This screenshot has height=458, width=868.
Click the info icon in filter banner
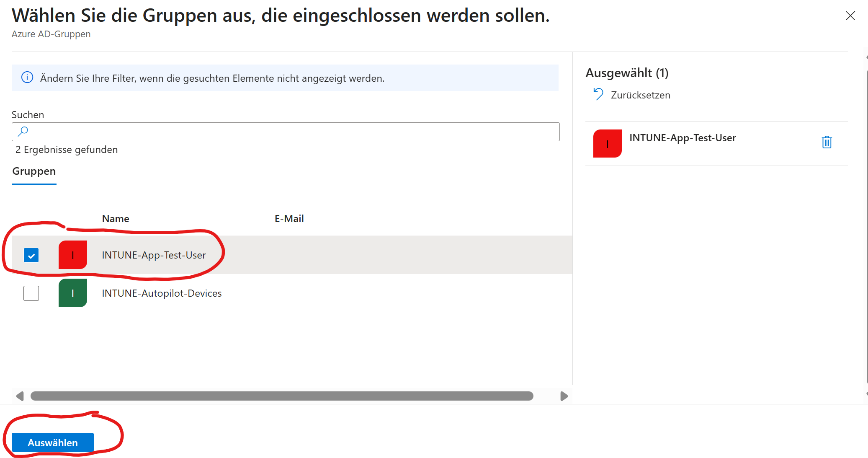click(27, 78)
